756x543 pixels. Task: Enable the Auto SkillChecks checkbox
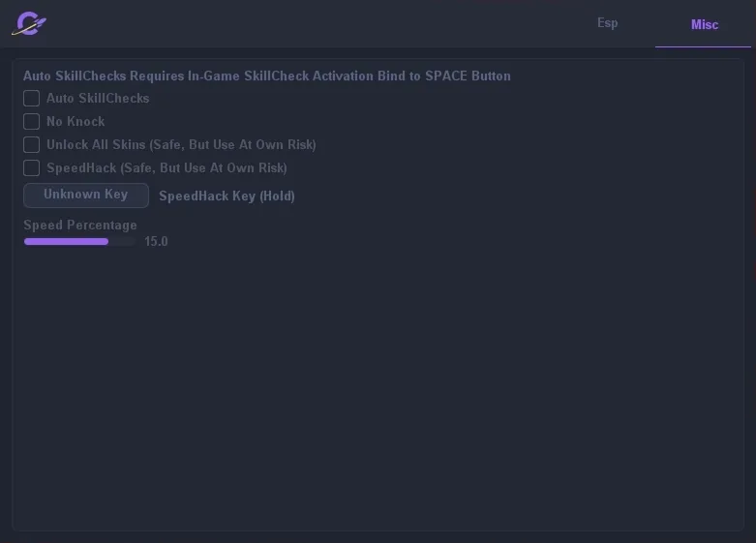(31, 99)
